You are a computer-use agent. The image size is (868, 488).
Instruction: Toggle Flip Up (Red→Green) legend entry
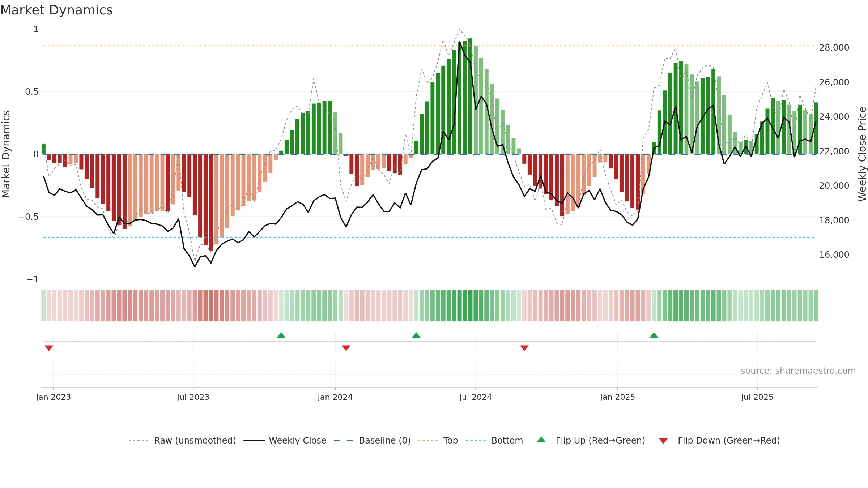click(591, 440)
